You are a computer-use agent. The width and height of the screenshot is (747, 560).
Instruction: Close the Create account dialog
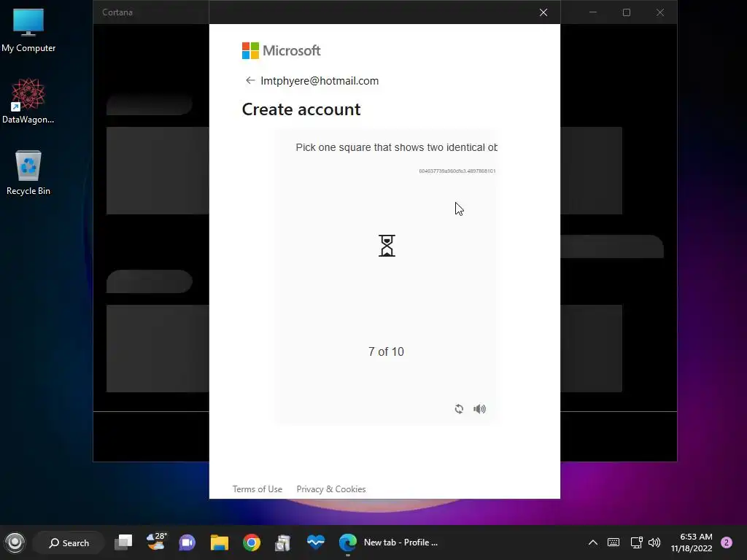coord(543,12)
